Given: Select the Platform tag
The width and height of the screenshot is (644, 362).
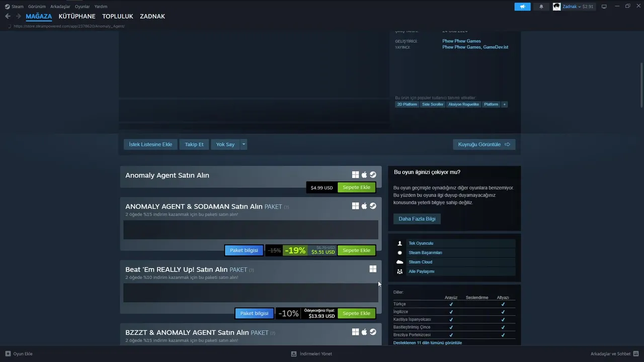Looking at the screenshot, I should 491,105.
